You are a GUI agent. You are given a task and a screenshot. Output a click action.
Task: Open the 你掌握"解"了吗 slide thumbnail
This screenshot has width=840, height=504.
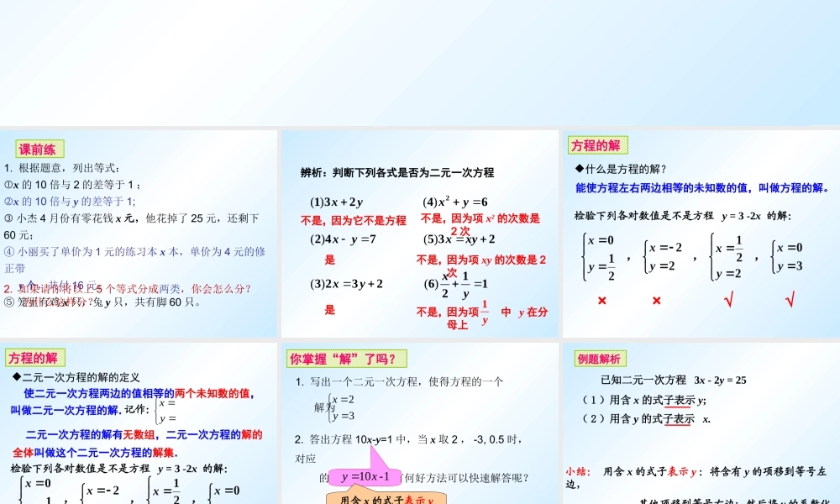tap(419, 423)
